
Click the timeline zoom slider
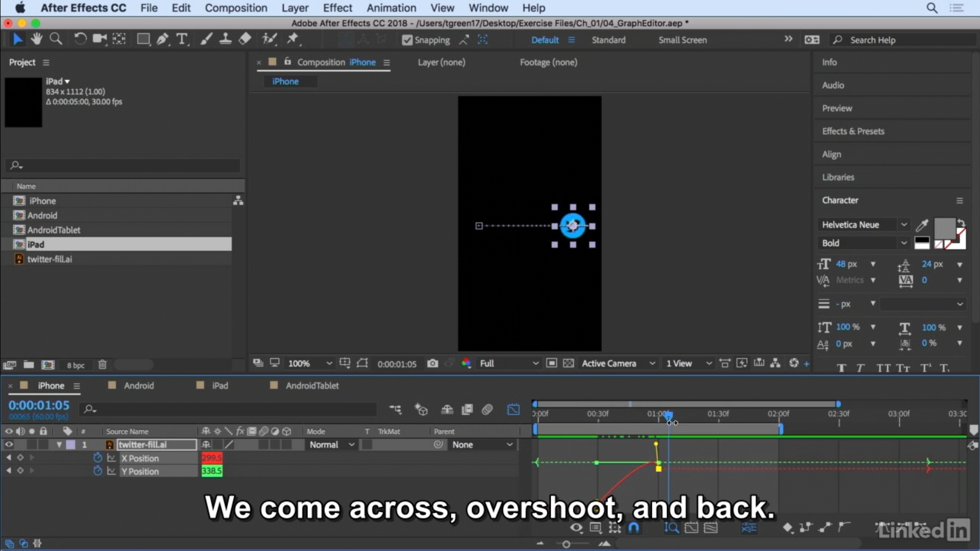point(566,544)
